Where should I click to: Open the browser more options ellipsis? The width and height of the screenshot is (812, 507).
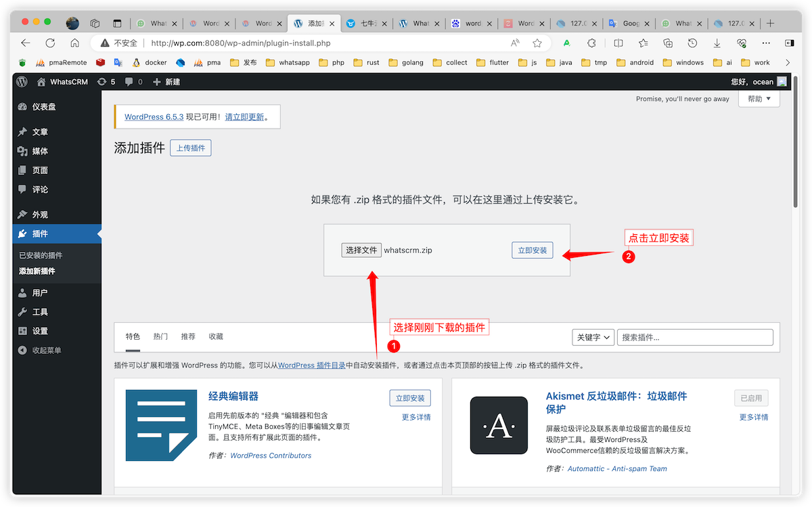[766, 43]
